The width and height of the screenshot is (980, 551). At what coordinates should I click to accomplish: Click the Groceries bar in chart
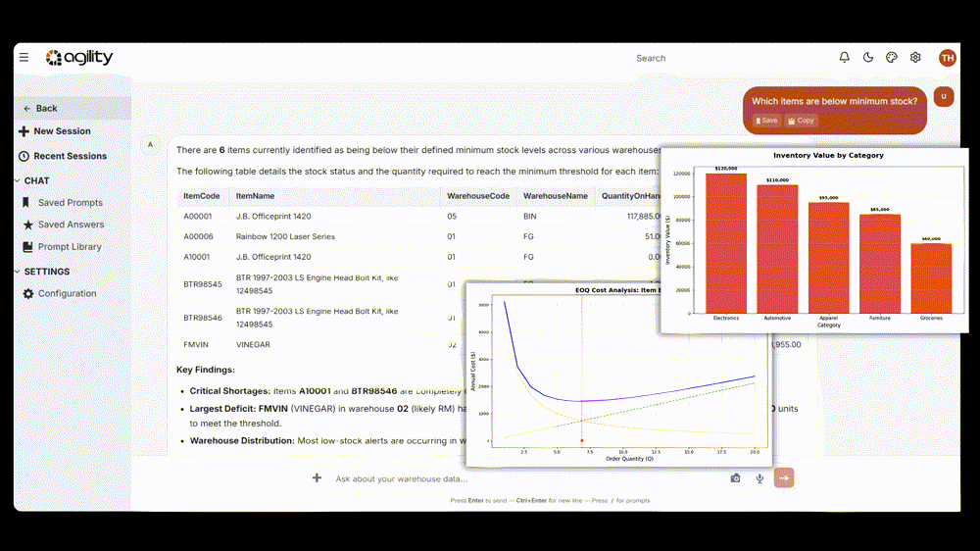coord(931,278)
